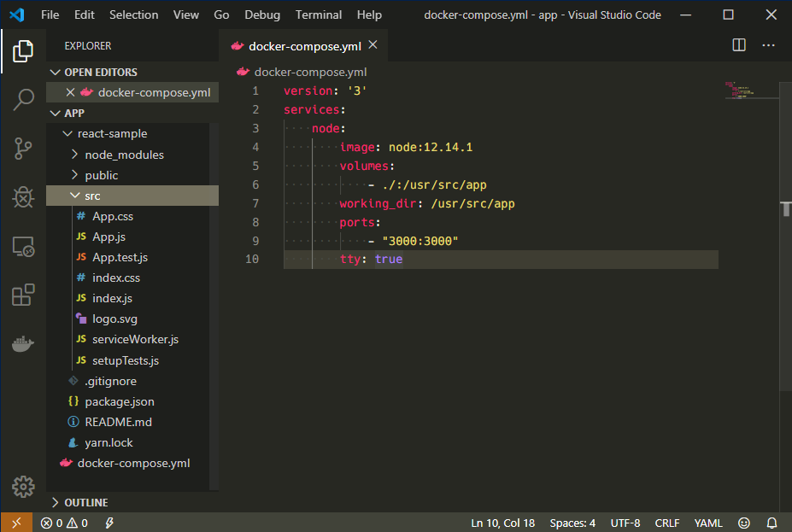Show notifications via bell icon
Image resolution: width=792 pixels, height=532 pixels.
(x=772, y=523)
